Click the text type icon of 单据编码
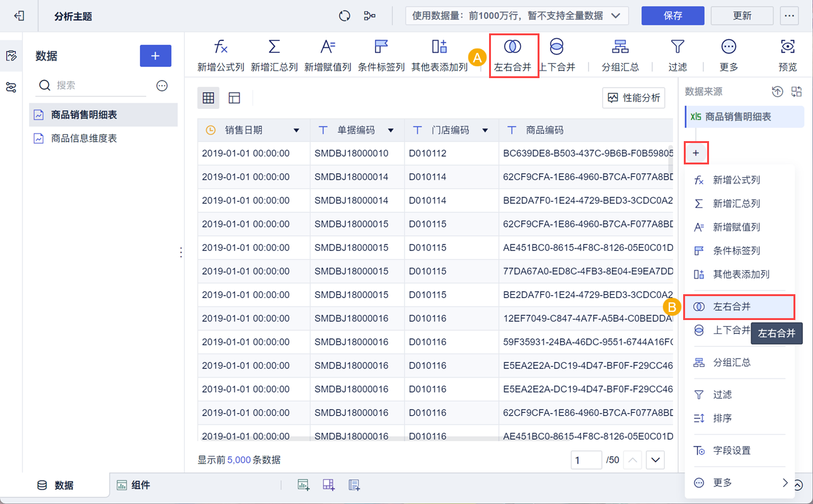This screenshot has width=813, height=504. [323, 130]
